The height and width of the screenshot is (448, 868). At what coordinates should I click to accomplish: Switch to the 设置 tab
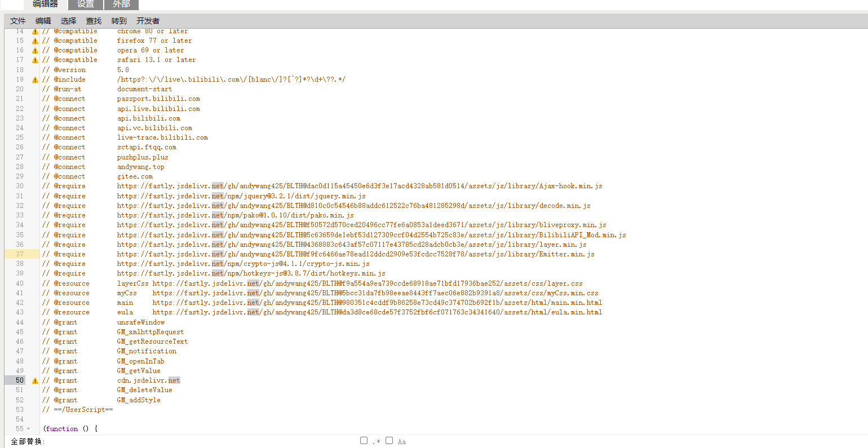[x=85, y=5]
